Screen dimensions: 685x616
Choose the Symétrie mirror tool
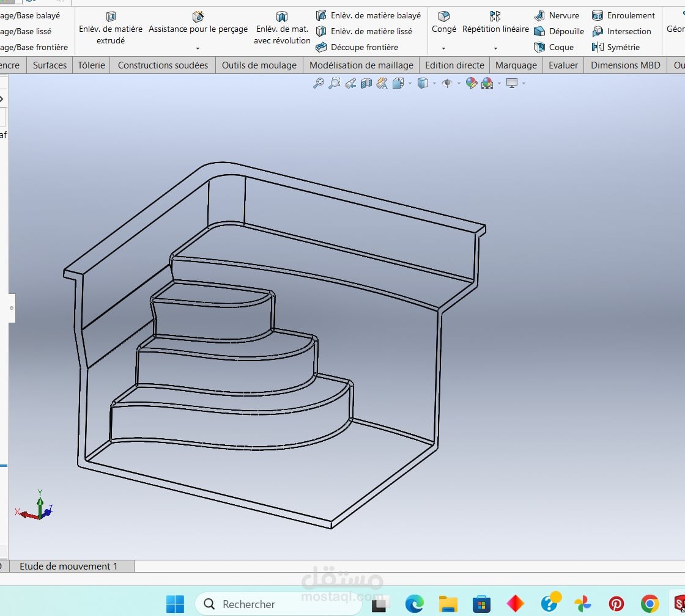click(x=615, y=47)
